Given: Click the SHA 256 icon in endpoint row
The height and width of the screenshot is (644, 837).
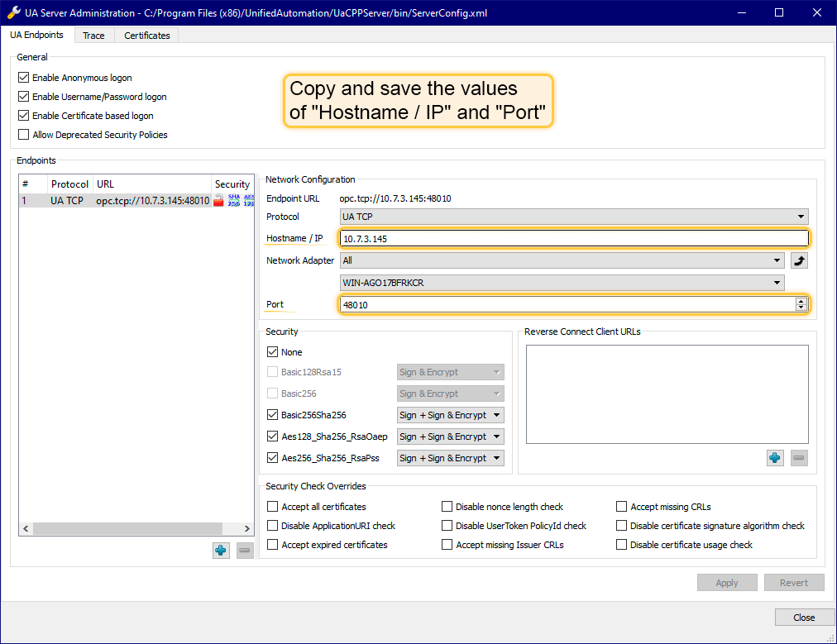Looking at the screenshot, I should [x=234, y=201].
